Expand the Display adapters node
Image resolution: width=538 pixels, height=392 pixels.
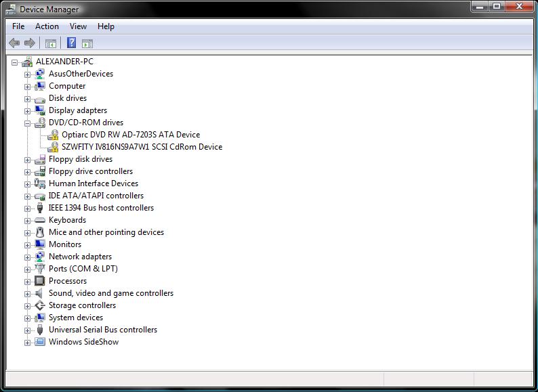pos(28,111)
